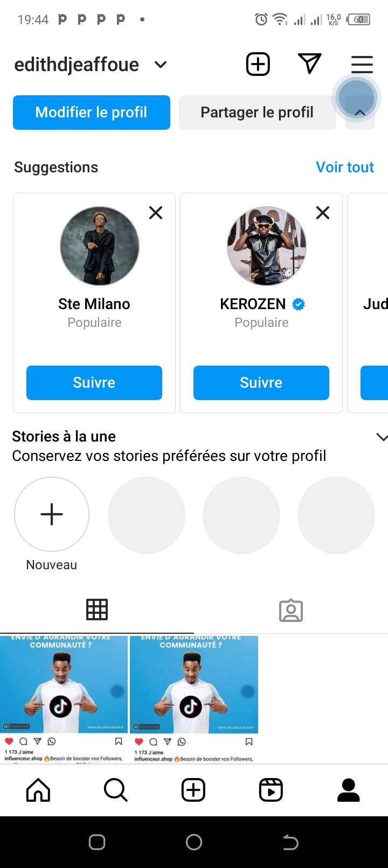
Task: Open the Voir tout link
Action: point(345,167)
